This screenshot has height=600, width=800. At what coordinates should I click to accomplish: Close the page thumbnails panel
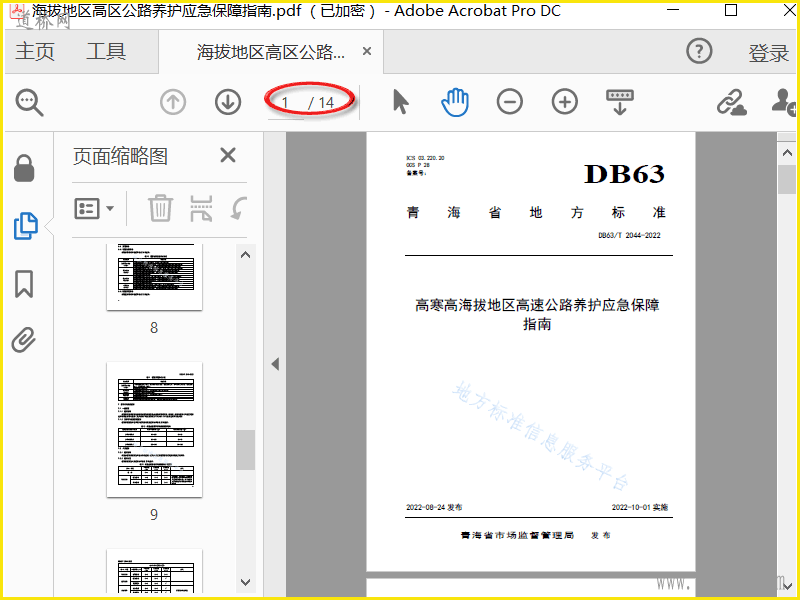tap(228, 155)
